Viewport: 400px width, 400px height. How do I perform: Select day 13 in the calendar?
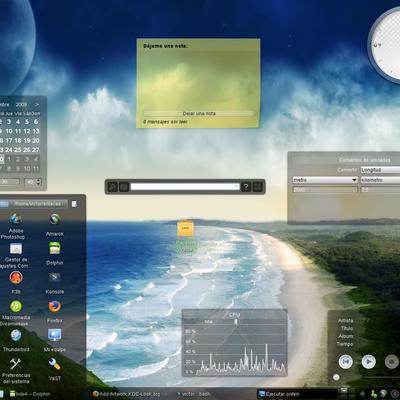point(36,131)
